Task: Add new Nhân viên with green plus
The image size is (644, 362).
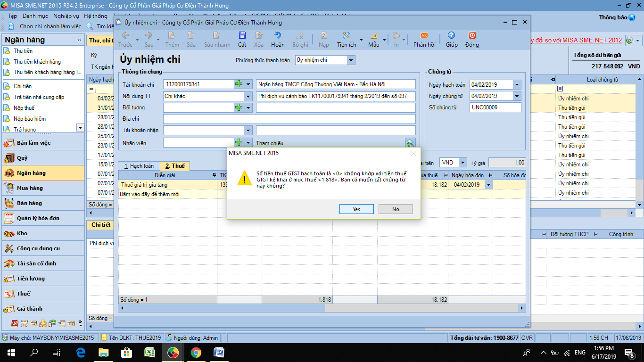Action: click(x=239, y=142)
